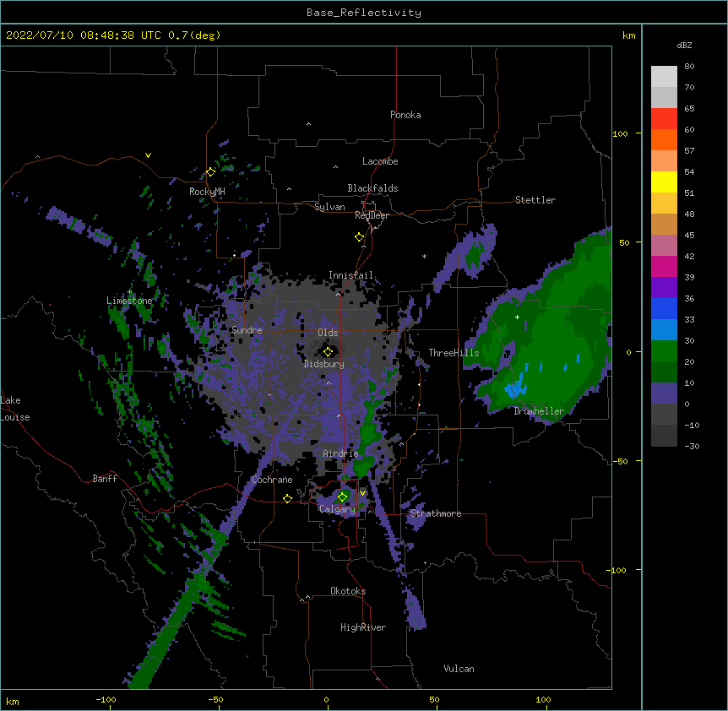Image resolution: width=728 pixels, height=711 pixels.
Task: Click the Ponoka city label
Action: coord(405,115)
